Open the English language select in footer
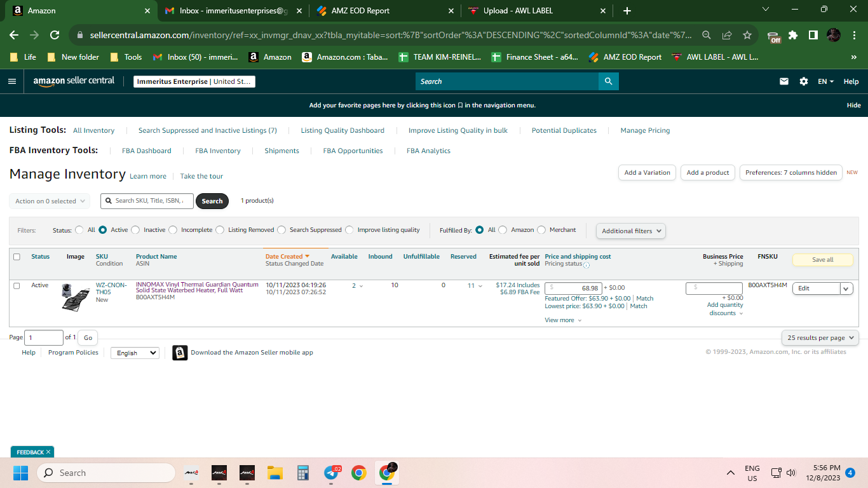868x488 pixels. tap(135, 353)
